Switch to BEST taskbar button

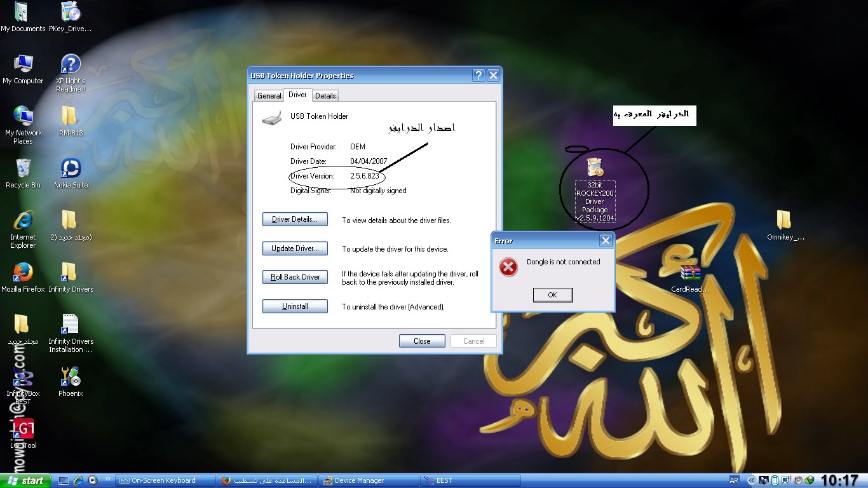coord(470,480)
